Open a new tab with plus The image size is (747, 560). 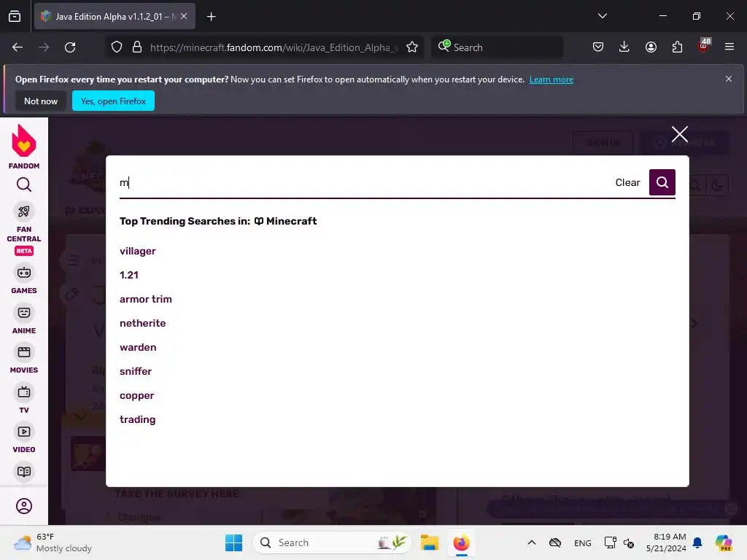tap(211, 17)
